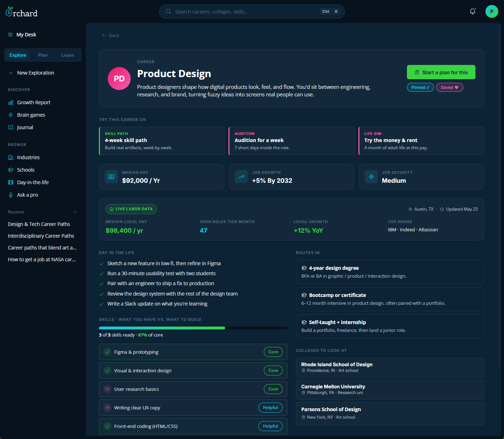Click the Ctrl K shortcut hint

tap(330, 11)
